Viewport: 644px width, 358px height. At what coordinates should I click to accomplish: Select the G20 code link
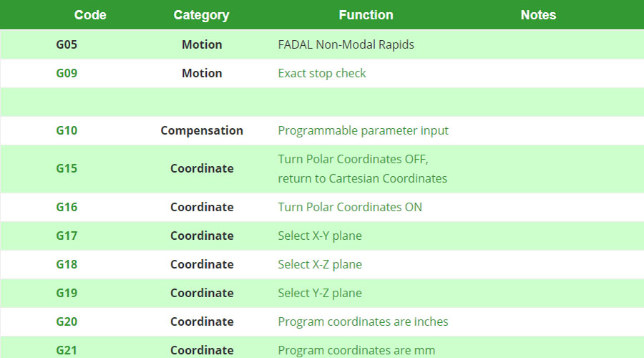tap(67, 321)
